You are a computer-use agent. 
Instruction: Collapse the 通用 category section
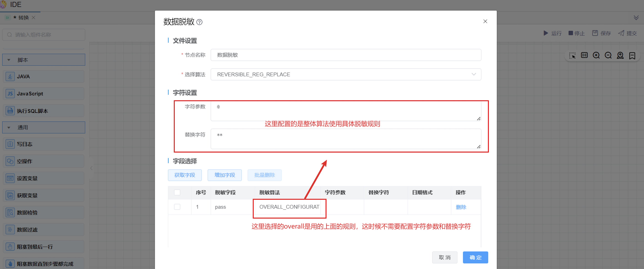[43, 127]
